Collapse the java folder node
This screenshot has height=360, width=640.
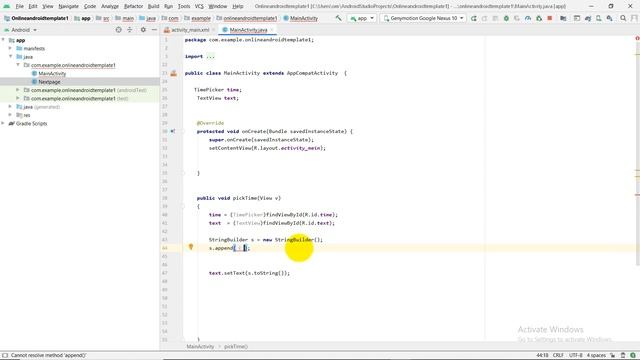point(10,56)
